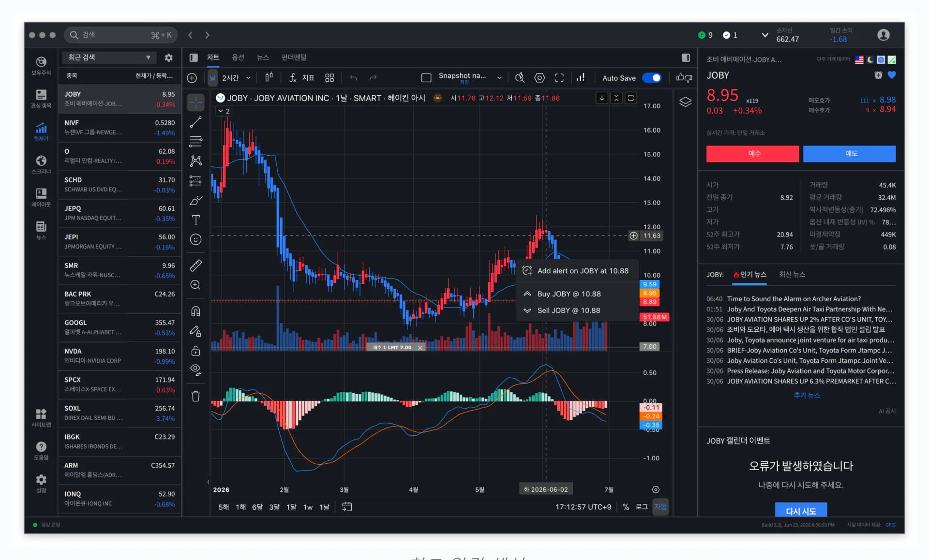This screenshot has height=560, width=929.
Task: Open the 추가 뉴스 more news link
Action: coord(807,396)
